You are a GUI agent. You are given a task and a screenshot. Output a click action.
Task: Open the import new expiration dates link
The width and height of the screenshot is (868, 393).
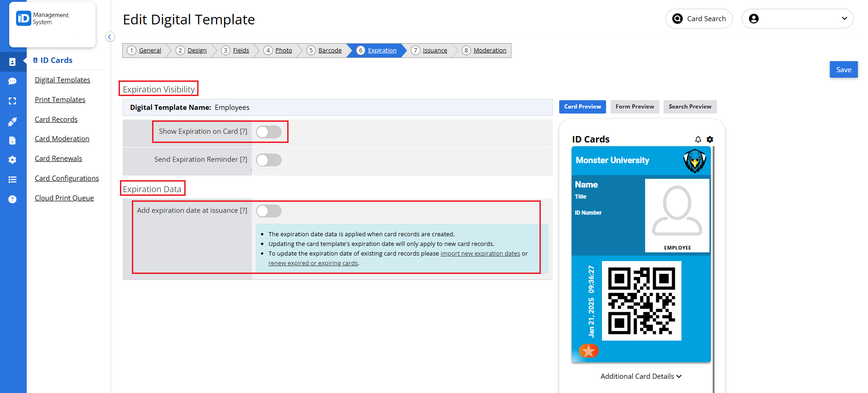(480, 254)
